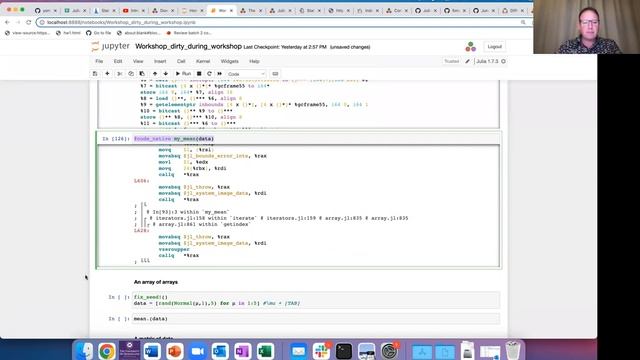Open PowerPoint from the dock

point(175,351)
